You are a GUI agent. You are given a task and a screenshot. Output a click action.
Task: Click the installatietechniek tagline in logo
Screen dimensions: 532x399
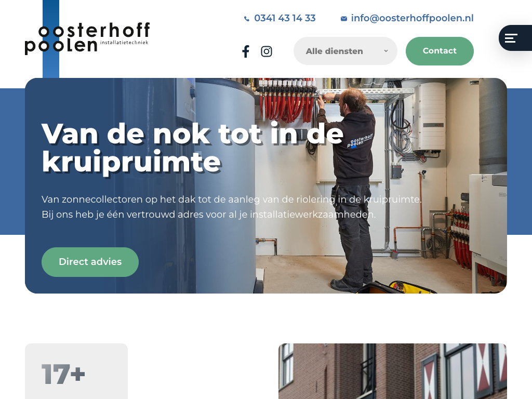click(x=124, y=43)
